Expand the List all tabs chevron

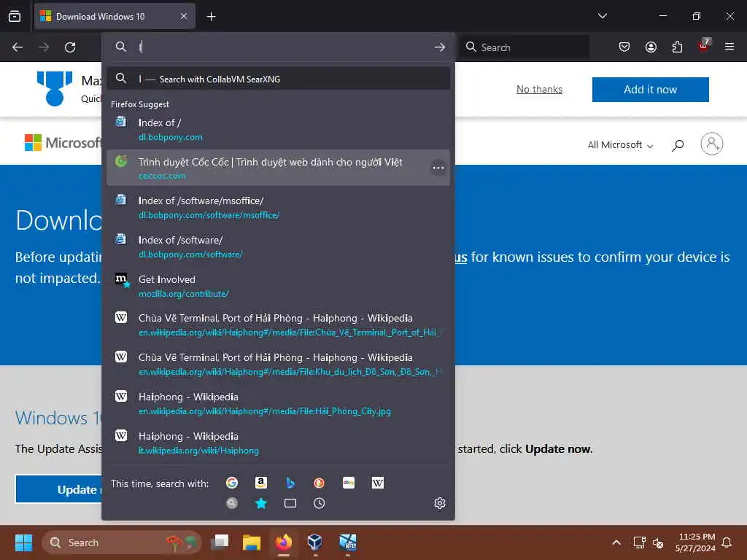(602, 16)
